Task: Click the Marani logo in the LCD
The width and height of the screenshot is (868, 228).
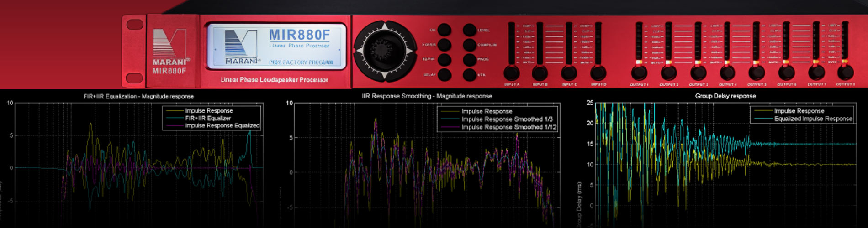Action: [x=242, y=47]
